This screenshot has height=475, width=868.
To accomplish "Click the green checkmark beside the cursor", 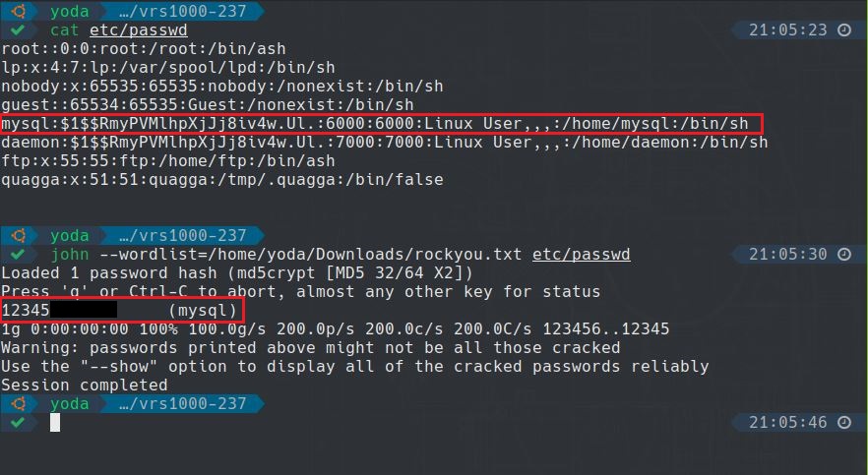I will 15,422.
